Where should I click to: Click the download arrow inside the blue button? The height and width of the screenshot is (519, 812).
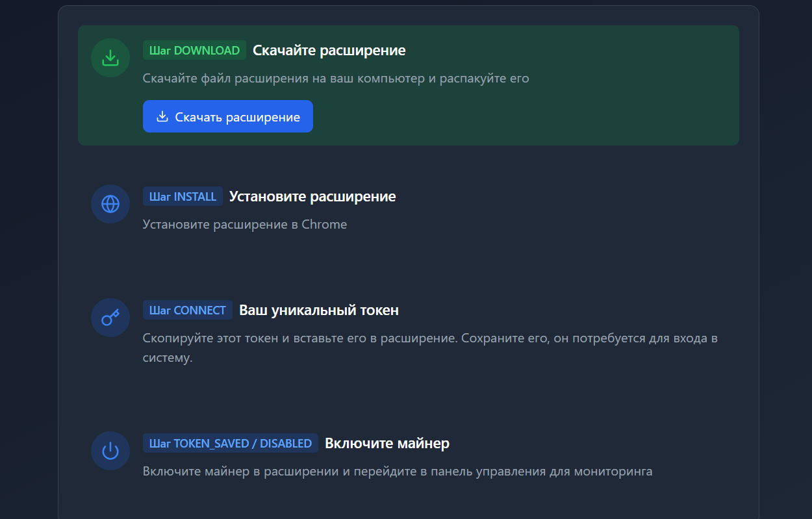(162, 117)
